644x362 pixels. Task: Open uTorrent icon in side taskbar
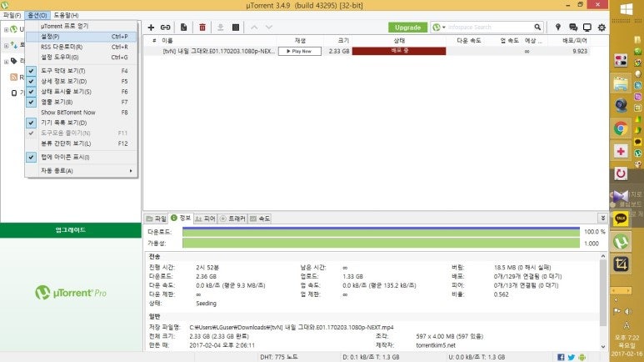pos(621,241)
